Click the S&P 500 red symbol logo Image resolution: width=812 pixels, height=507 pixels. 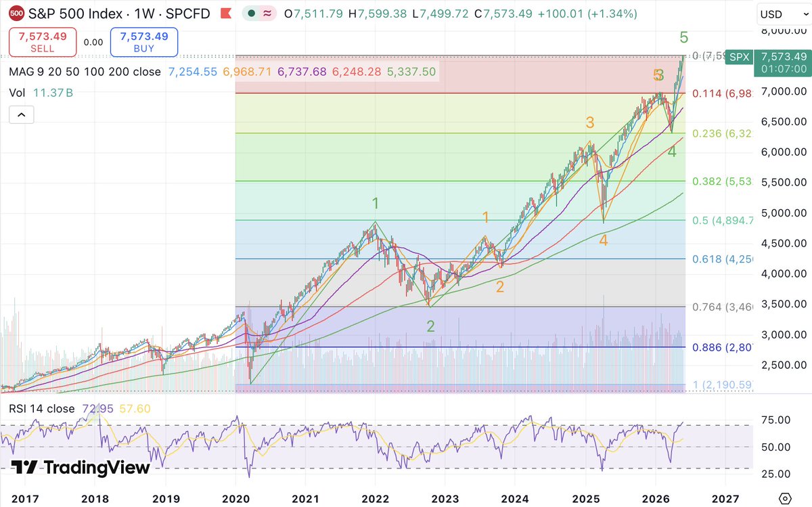(x=18, y=13)
